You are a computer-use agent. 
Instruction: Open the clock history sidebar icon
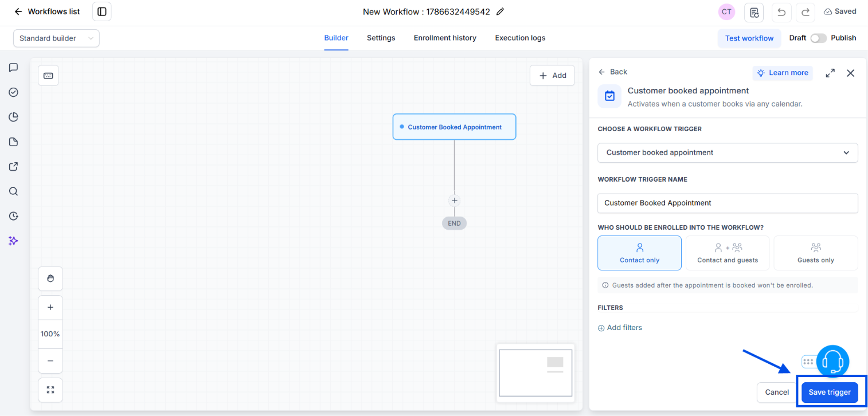[x=14, y=216]
